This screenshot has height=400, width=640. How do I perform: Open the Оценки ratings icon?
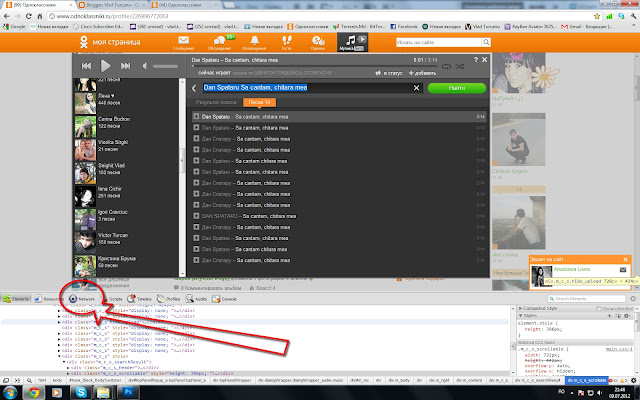[318, 42]
